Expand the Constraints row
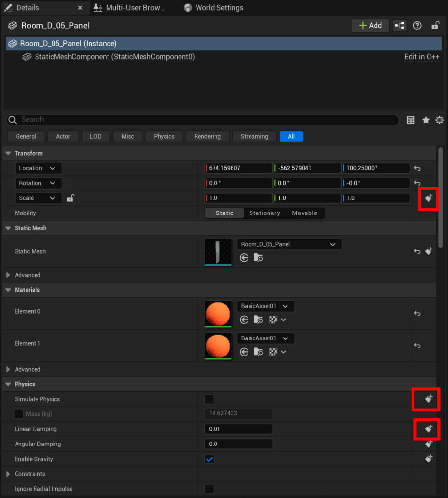 click(x=8, y=474)
